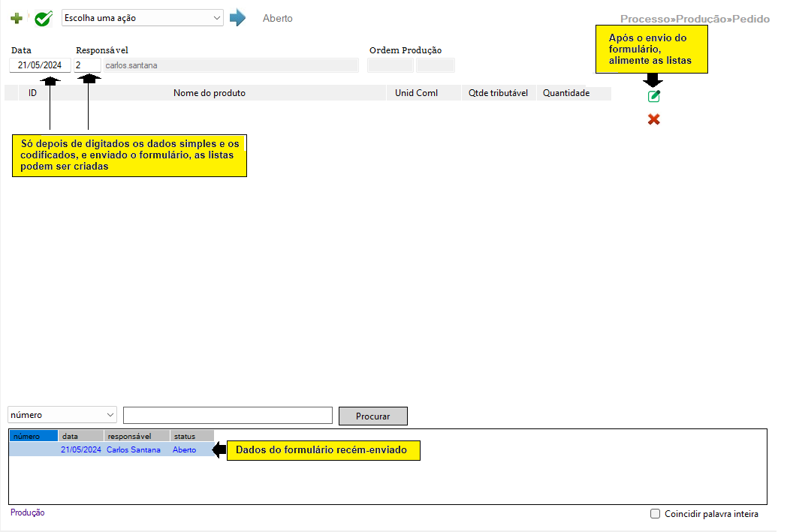Image resolution: width=787 pixels, height=532 pixels.
Task: Click the green plus add-record icon
Action: point(16,19)
